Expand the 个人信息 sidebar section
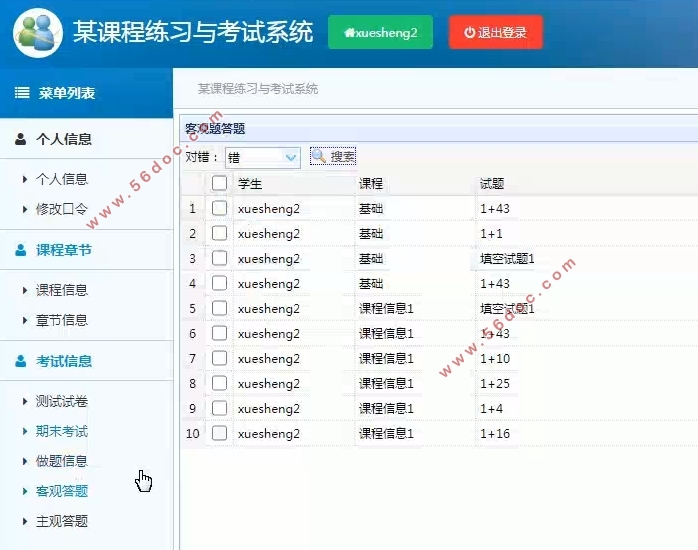 click(64, 139)
